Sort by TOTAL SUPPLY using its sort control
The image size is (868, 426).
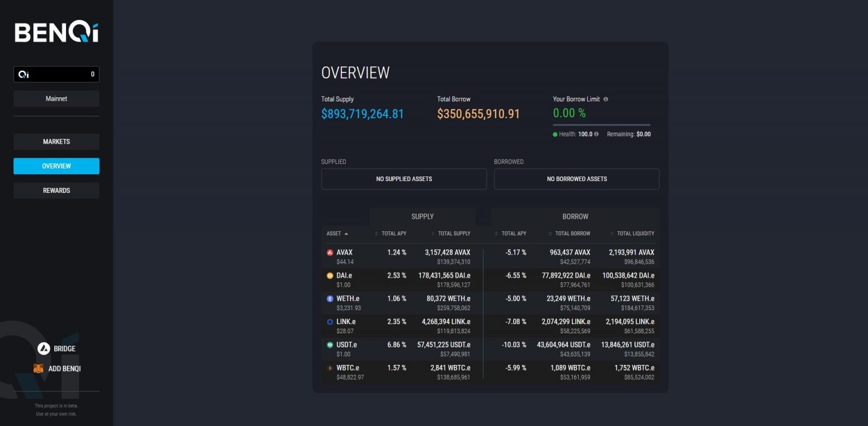pos(432,233)
